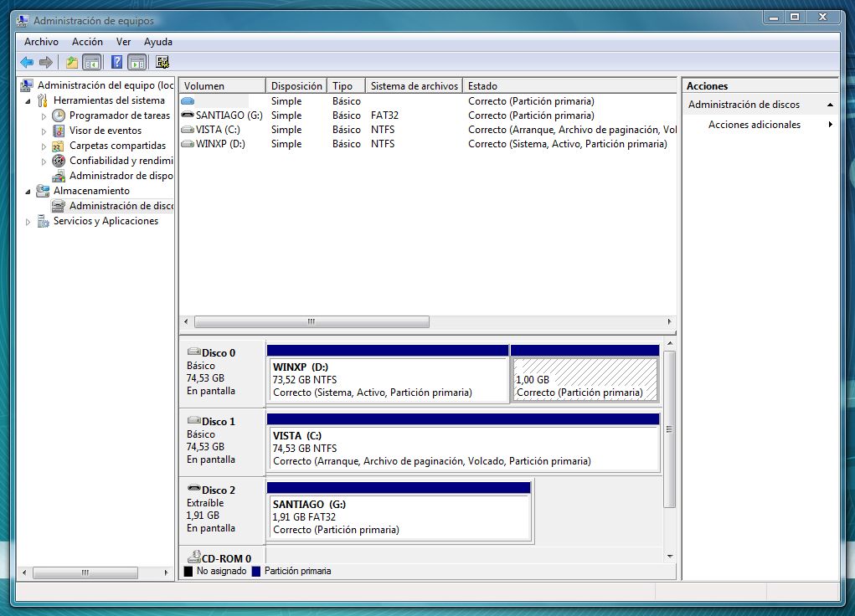Click the Disco 2 removable disk icon
Image resolution: width=855 pixels, height=616 pixels.
click(193, 488)
